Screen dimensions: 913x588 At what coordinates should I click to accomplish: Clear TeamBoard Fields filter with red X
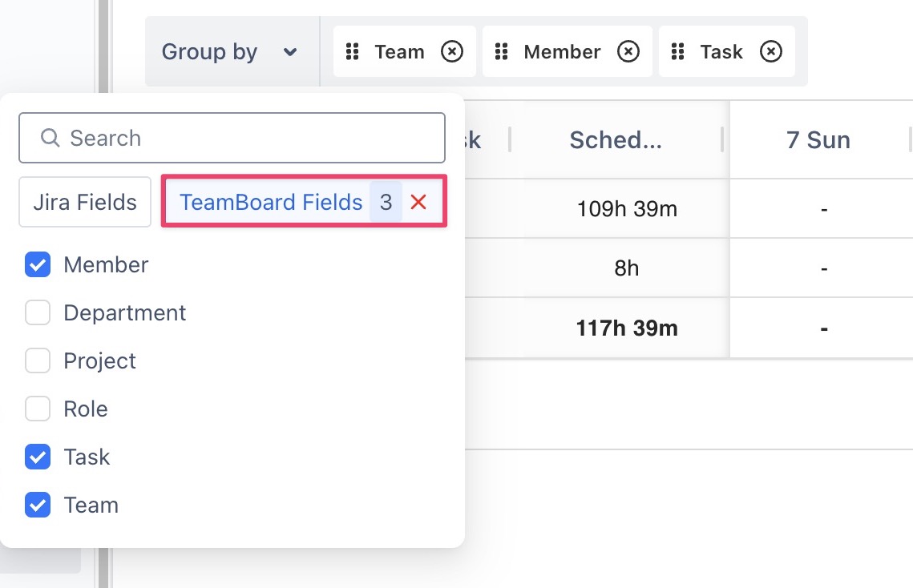click(x=418, y=203)
